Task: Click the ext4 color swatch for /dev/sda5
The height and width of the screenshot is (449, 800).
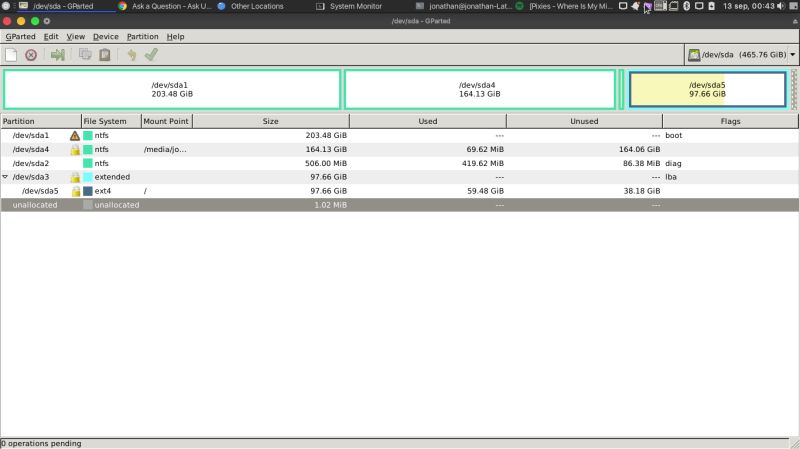Action: coord(88,191)
